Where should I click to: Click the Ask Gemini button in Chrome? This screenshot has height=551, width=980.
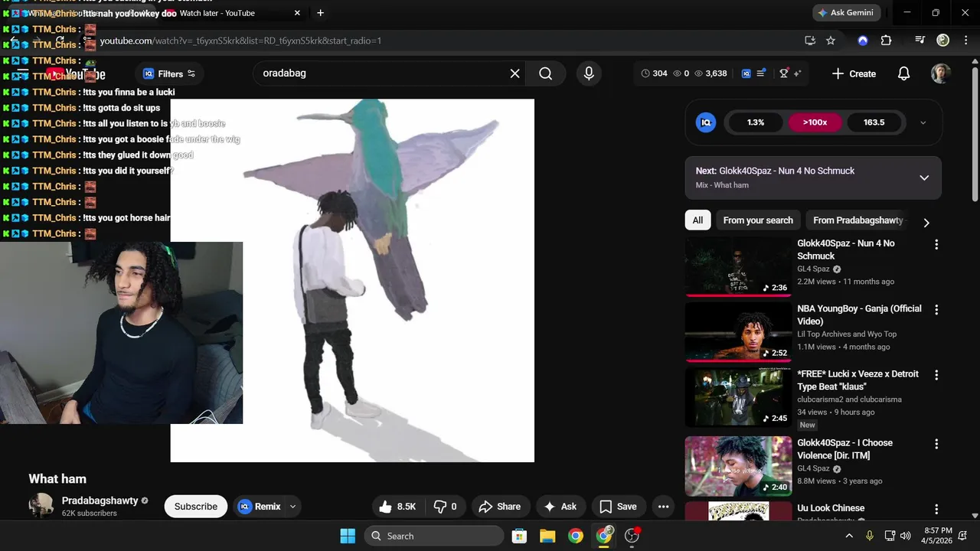tap(848, 13)
